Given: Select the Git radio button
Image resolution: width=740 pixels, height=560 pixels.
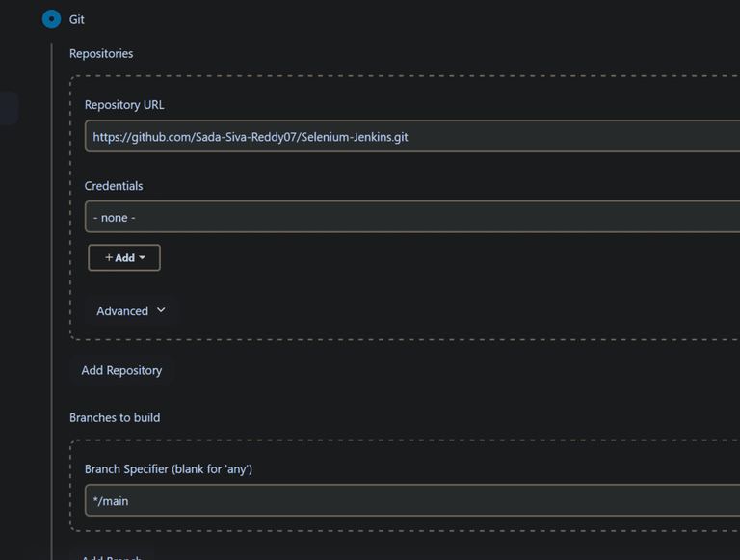Looking at the screenshot, I should pyautogui.click(x=51, y=19).
